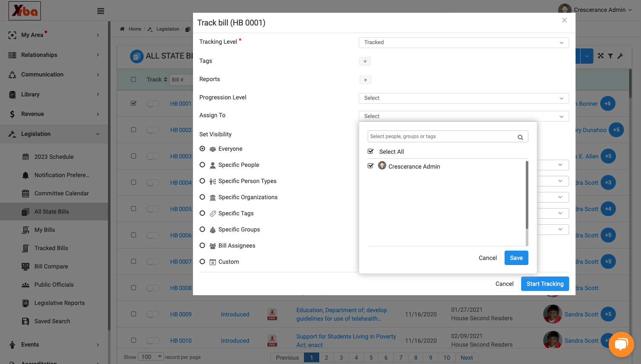The width and height of the screenshot is (641, 364).
Task: Open Committee Calendar in sidebar
Action: pyautogui.click(x=62, y=193)
